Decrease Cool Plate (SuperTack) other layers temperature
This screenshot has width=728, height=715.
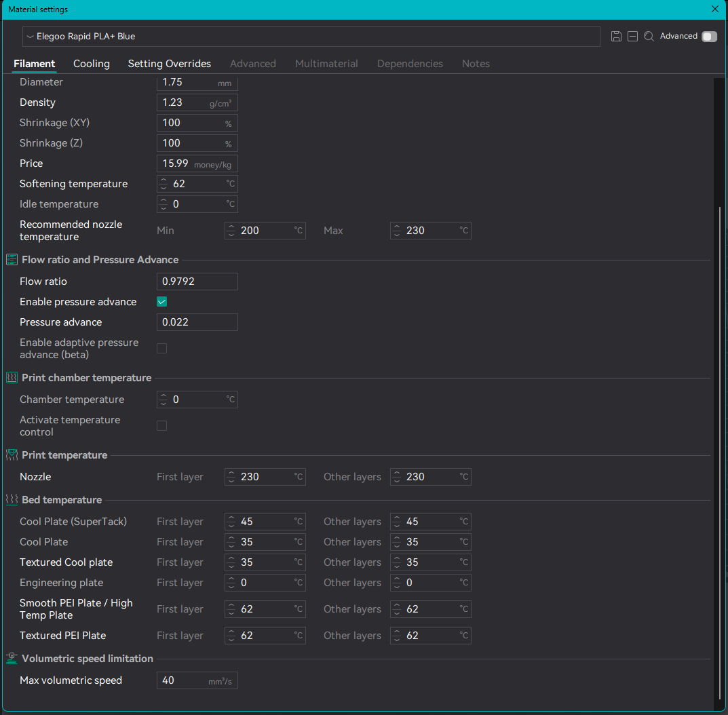(396, 526)
